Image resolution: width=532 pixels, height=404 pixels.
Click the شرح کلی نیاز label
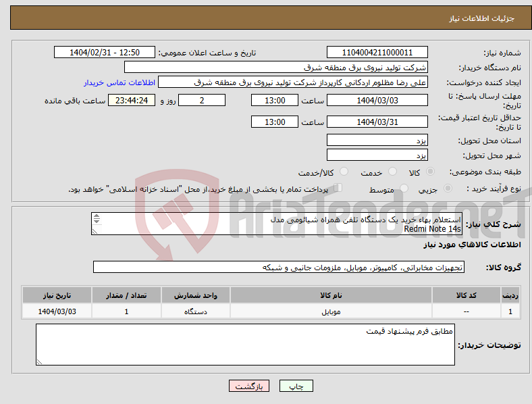pyautogui.click(x=493, y=224)
